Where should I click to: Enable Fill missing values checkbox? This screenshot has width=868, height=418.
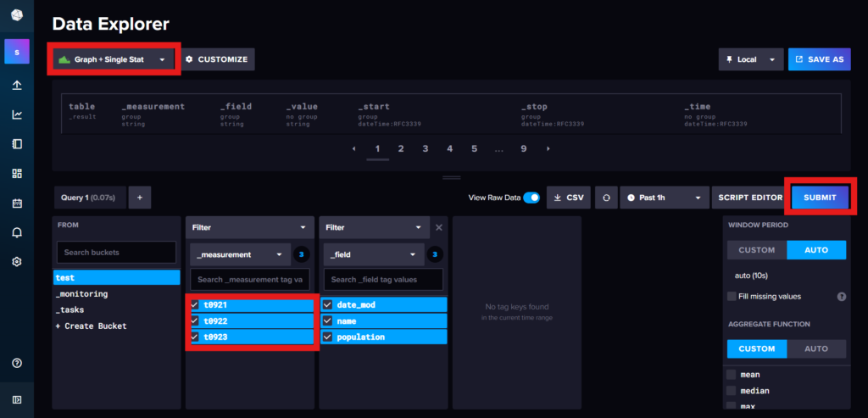pos(732,296)
